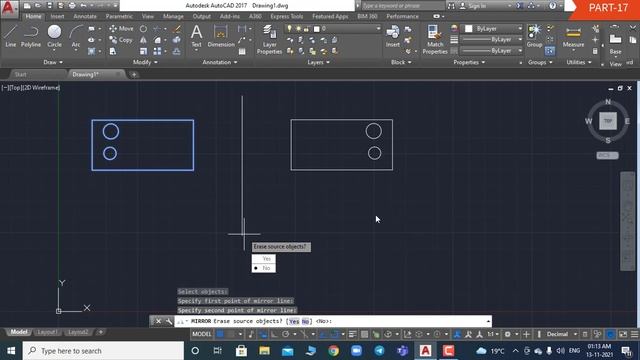Click Windows taskbar search box
Viewport: 640px width, 360px height.
click(x=103, y=351)
